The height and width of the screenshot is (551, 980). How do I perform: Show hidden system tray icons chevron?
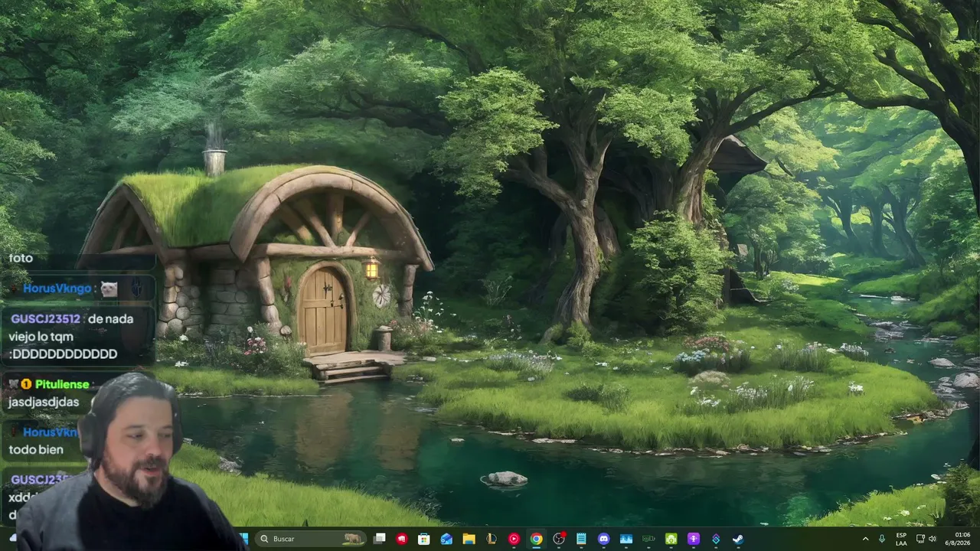tap(865, 539)
